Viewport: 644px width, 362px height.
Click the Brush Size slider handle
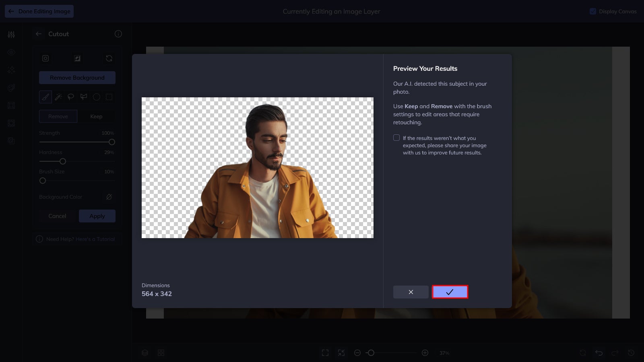coord(43,181)
